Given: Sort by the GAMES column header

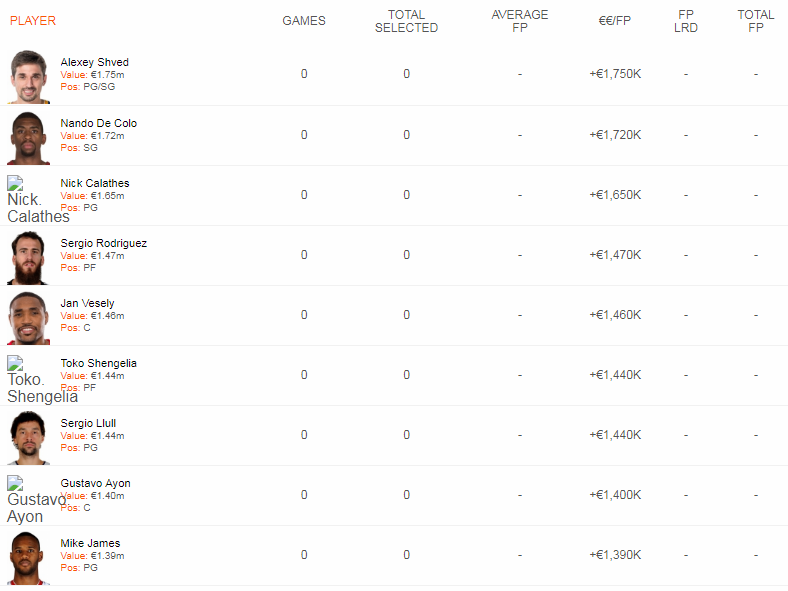Looking at the screenshot, I should click(304, 21).
